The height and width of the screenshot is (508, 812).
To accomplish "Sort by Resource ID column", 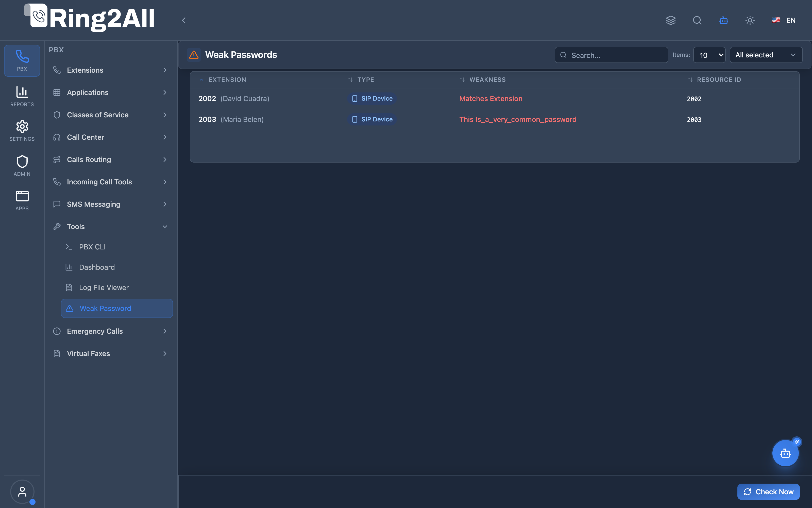I will [714, 80].
